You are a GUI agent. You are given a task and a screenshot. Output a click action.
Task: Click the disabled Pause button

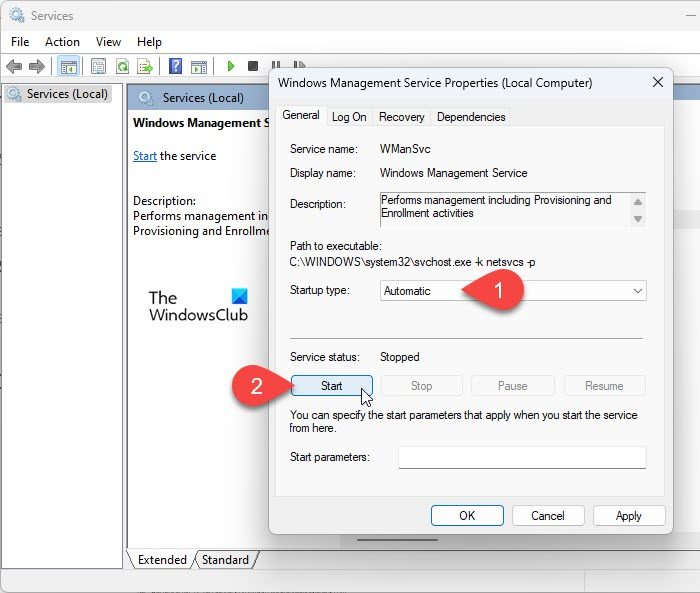[x=512, y=386]
